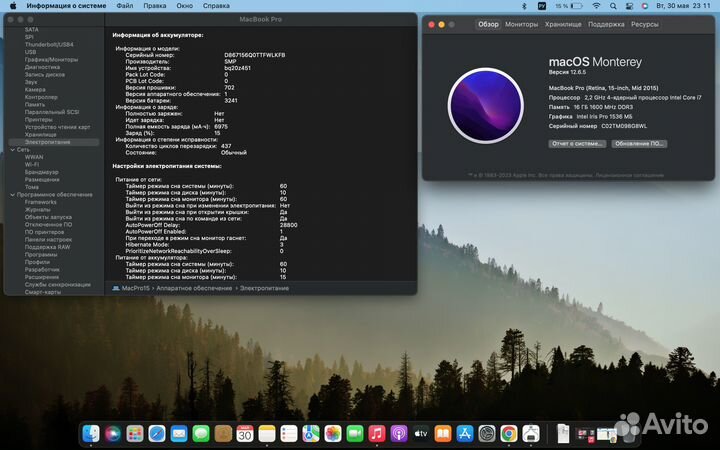Open Reminders from the Dock
720x450 pixels.
click(289, 433)
